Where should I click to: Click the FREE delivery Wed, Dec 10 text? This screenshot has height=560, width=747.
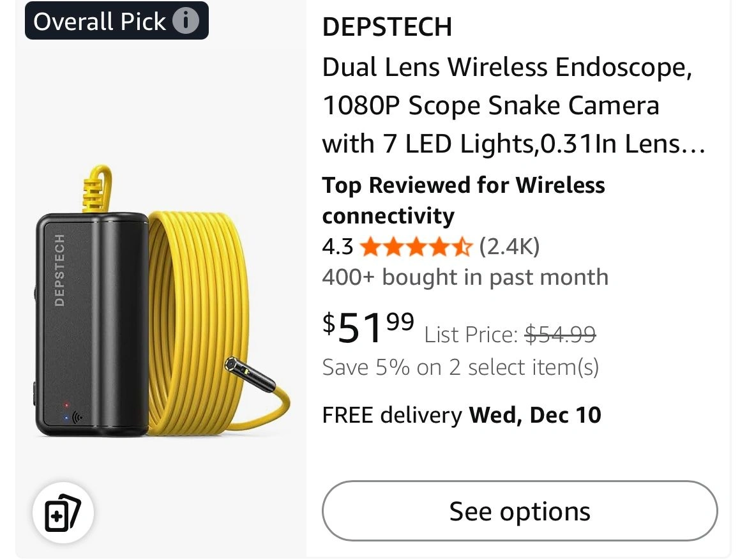(x=461, y=415)
